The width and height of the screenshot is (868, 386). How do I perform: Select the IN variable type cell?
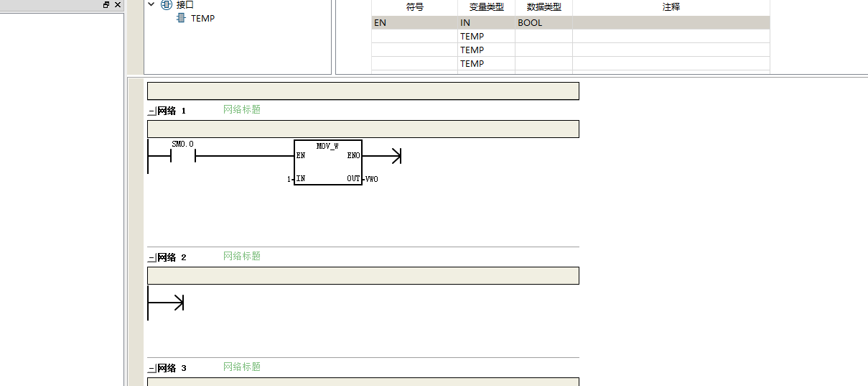coord(487,22)
